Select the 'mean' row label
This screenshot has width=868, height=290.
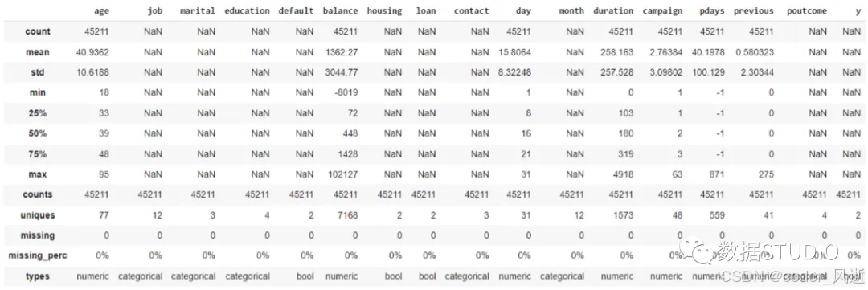point(39,52)
